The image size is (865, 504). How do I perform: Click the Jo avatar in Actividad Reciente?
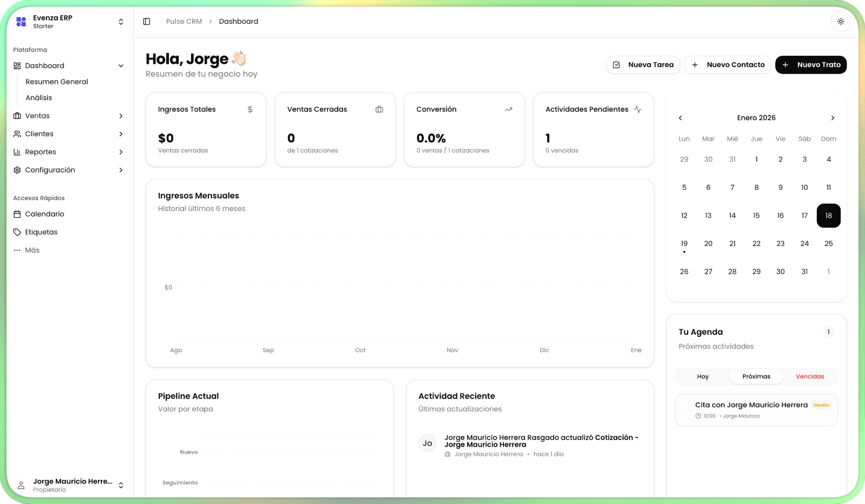pyautogui.click(x=427, y=443)
